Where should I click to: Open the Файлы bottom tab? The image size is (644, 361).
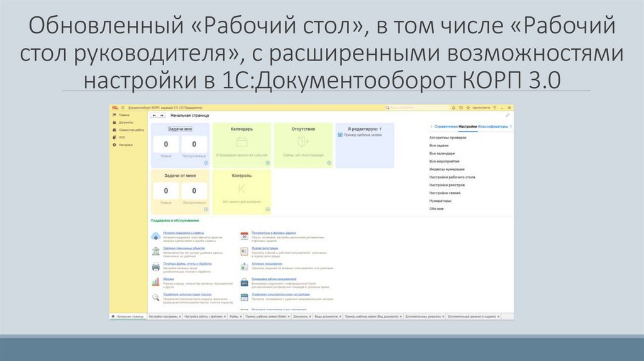click(x=235, y=316)
